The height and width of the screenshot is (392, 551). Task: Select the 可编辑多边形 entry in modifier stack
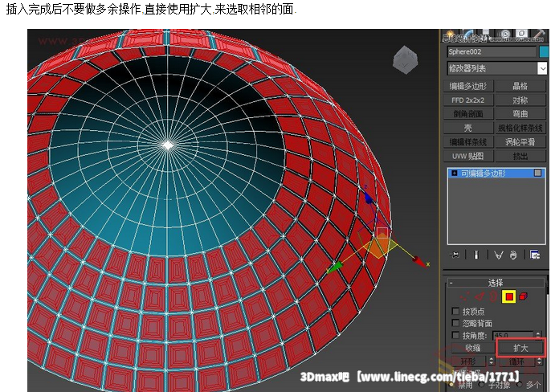[496, 173]
